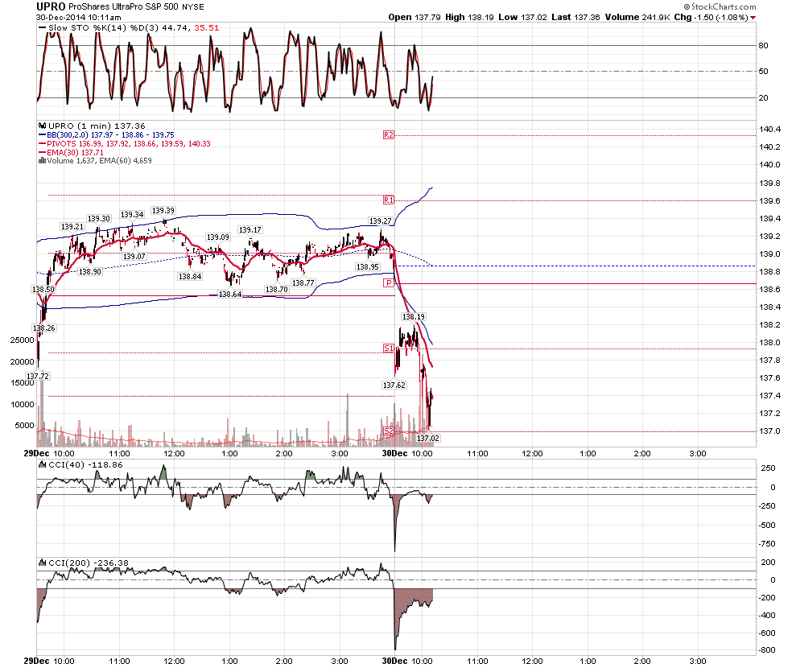Click the CCI(40) -118.86 label
The image size is (796, 672).
pos(85,464)
